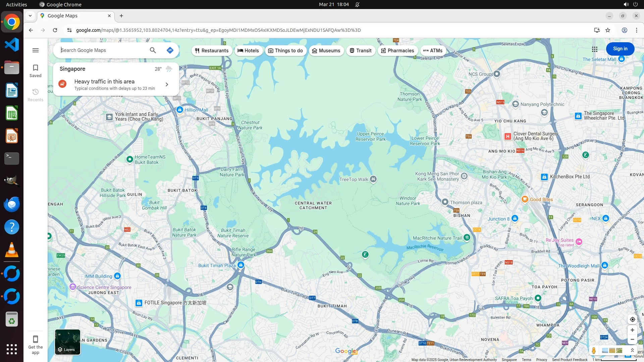Open the Chrome tab search dropdown
Screen dimensions: 644x362
[30, 16]
